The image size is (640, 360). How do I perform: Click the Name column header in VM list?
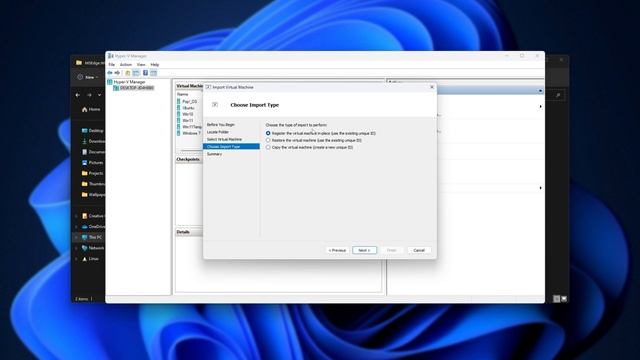[182, 94]
